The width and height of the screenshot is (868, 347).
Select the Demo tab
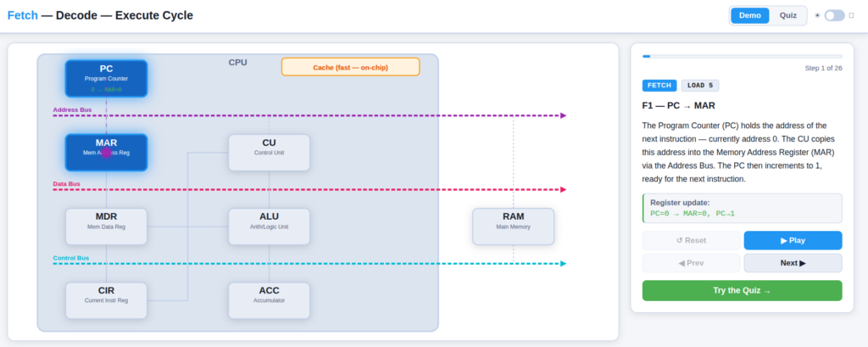click(750, 15)
